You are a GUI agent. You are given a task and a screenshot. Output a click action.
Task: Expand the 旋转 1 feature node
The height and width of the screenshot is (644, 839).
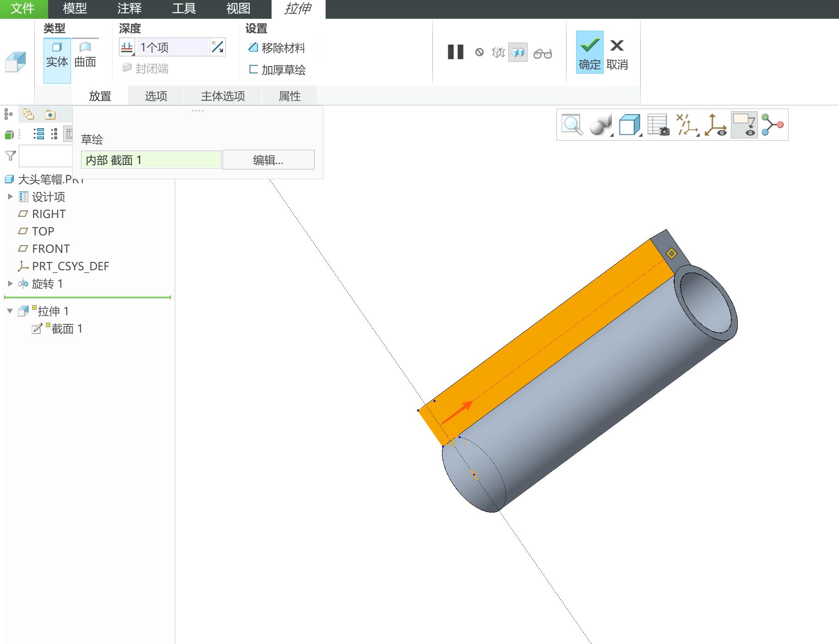(10, 284)
